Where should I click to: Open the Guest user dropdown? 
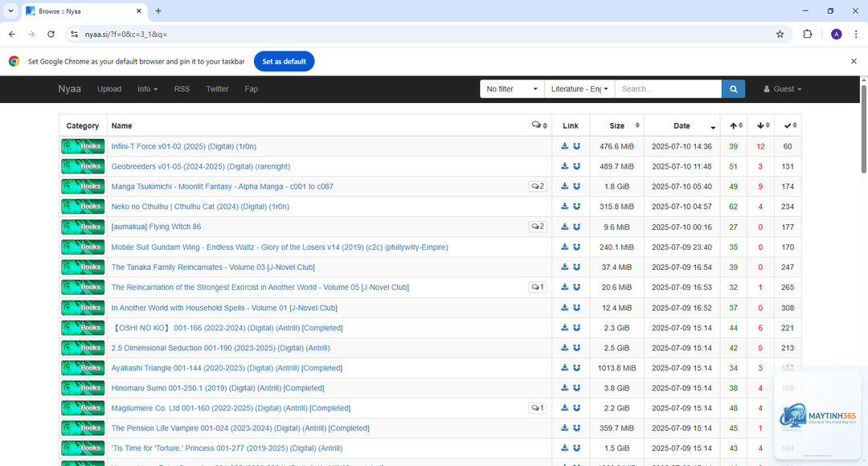(782, 88)
